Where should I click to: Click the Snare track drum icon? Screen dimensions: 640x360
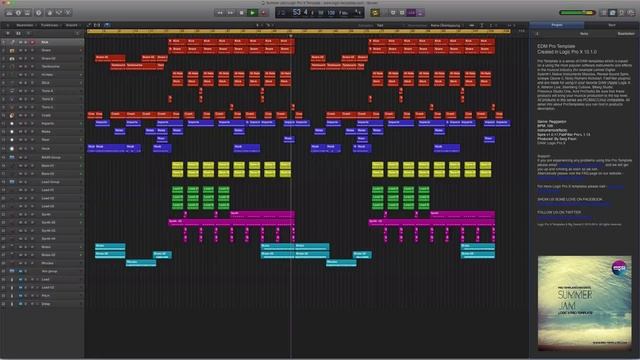coord(12,50)
